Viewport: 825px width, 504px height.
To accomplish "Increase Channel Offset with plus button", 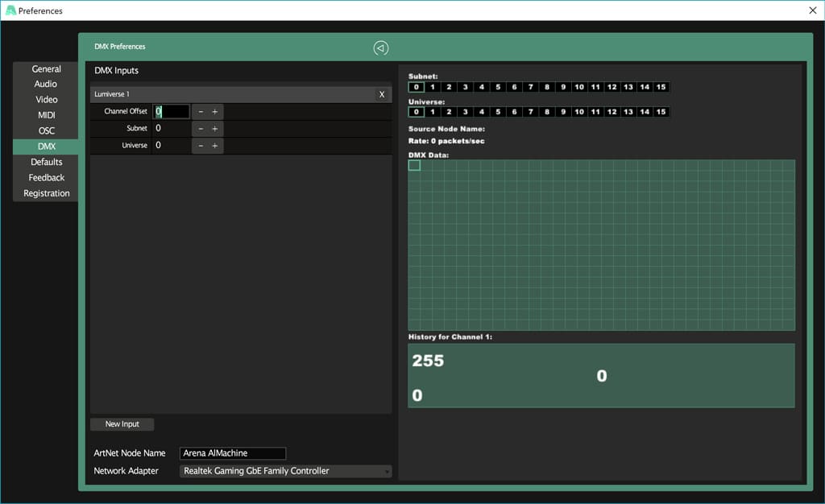I will [x=215, y=112].
